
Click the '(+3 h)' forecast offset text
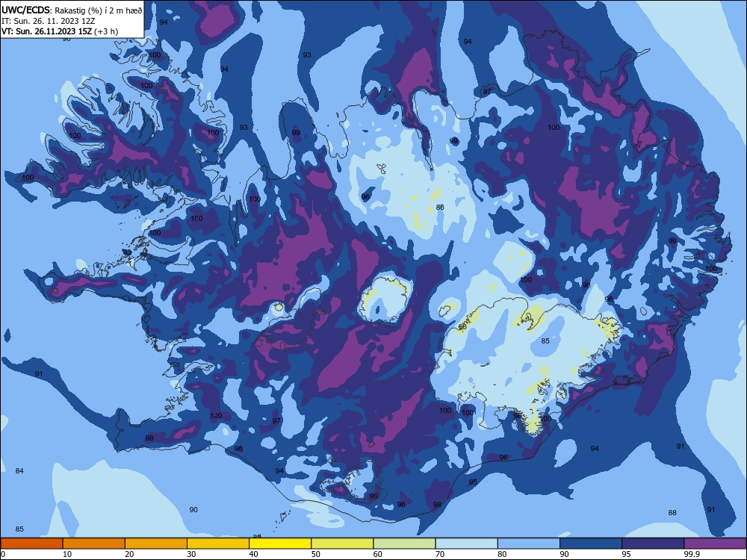click(x=106, y=31)
